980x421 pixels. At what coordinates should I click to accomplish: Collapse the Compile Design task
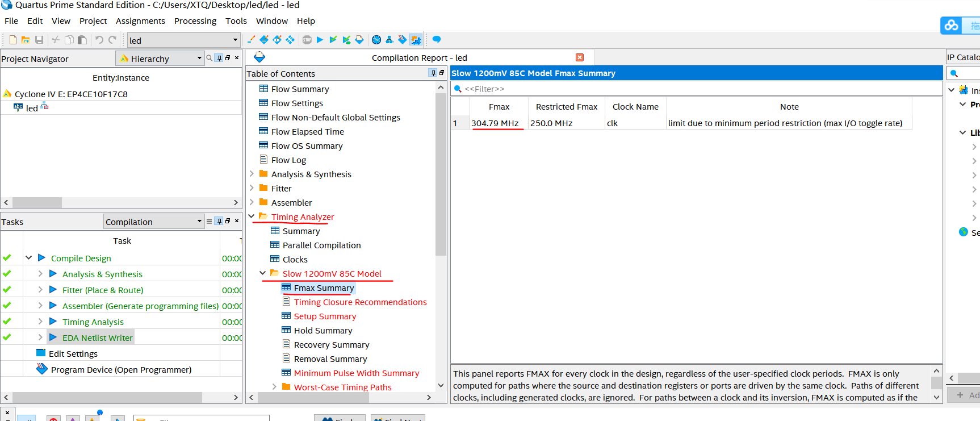coord(28,258)
